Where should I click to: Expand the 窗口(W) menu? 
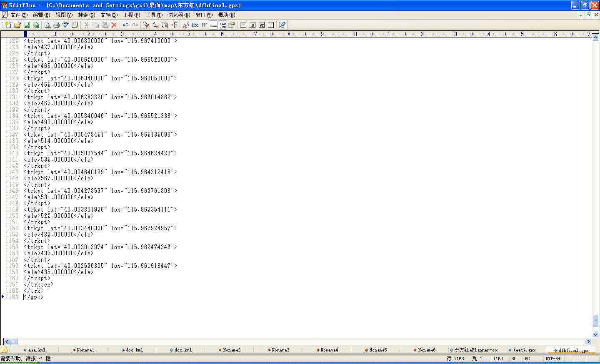[204, 15]
